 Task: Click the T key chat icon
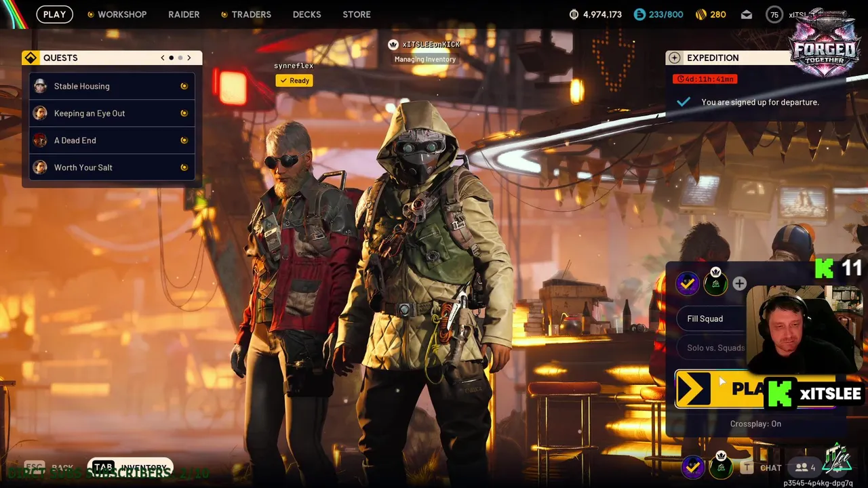pyautogui.click(x=747, y=467)
